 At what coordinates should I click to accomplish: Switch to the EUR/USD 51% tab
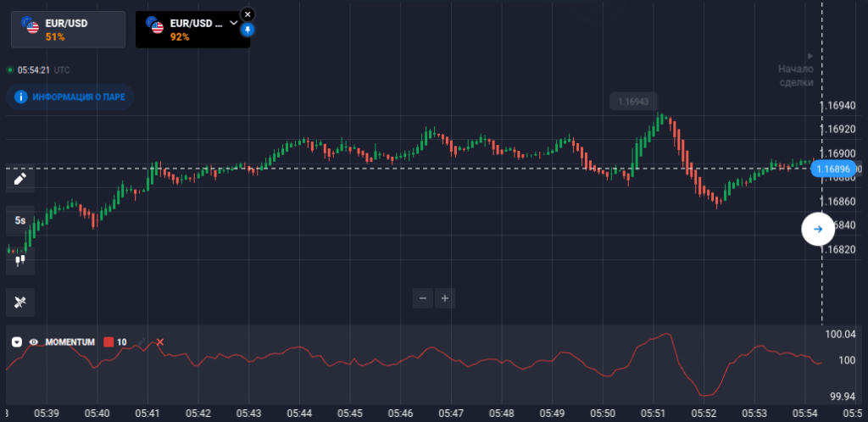point(68,30)
